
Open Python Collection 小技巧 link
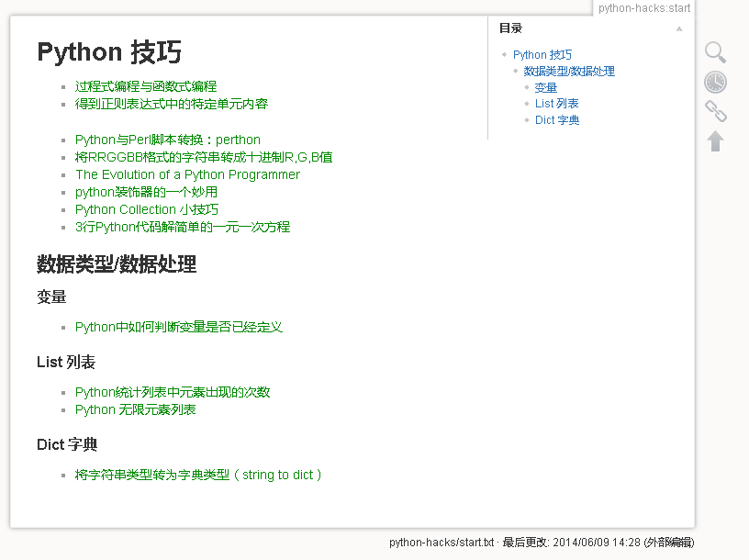146,209
